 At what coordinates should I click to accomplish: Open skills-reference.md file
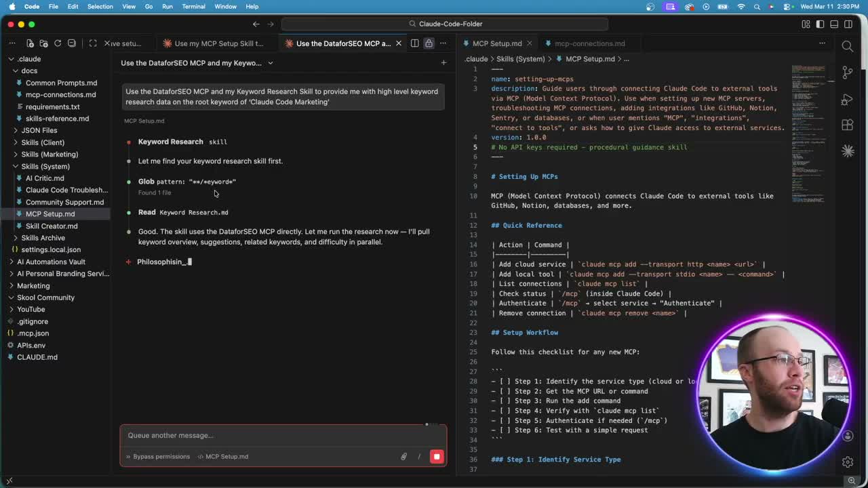pyautogui.click(x=57, y=119)
